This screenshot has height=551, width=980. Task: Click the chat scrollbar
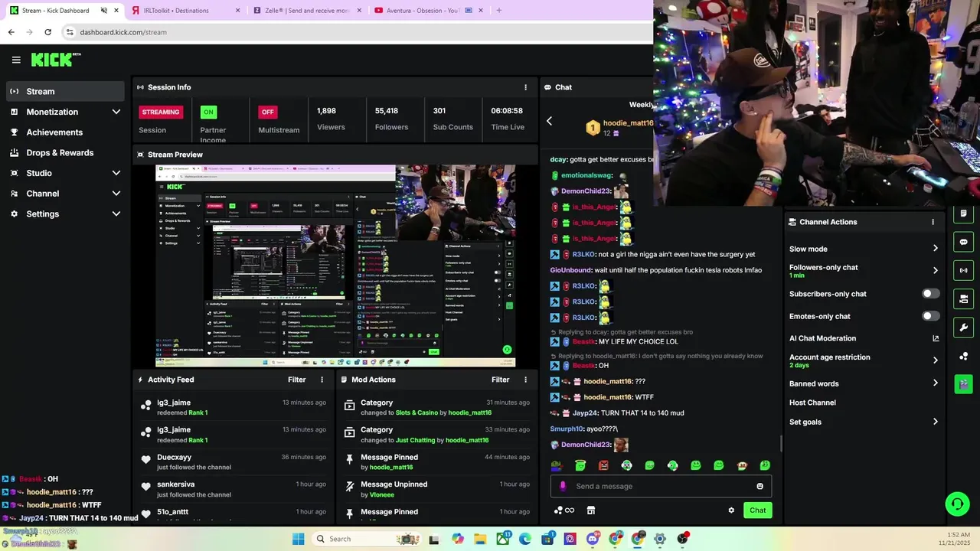tap(781, 445)
